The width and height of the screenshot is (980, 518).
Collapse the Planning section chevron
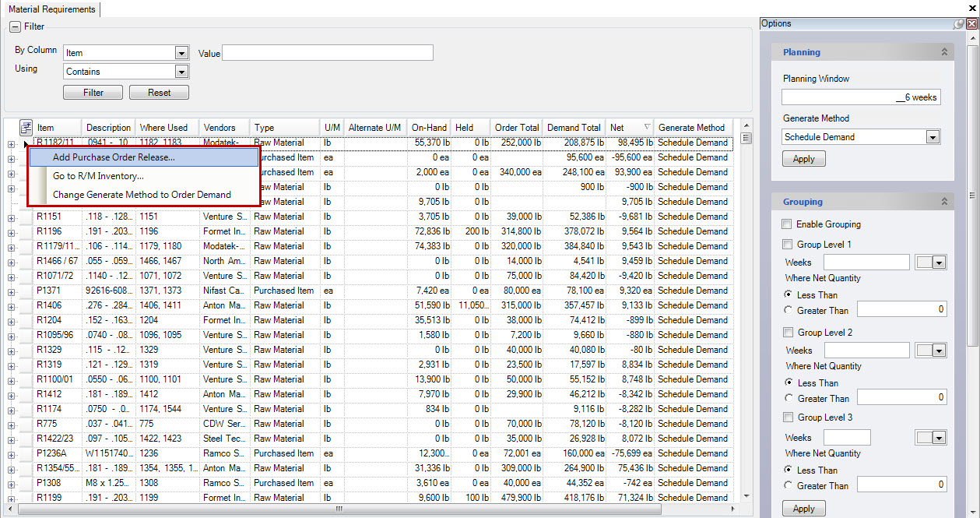(944, 52)
